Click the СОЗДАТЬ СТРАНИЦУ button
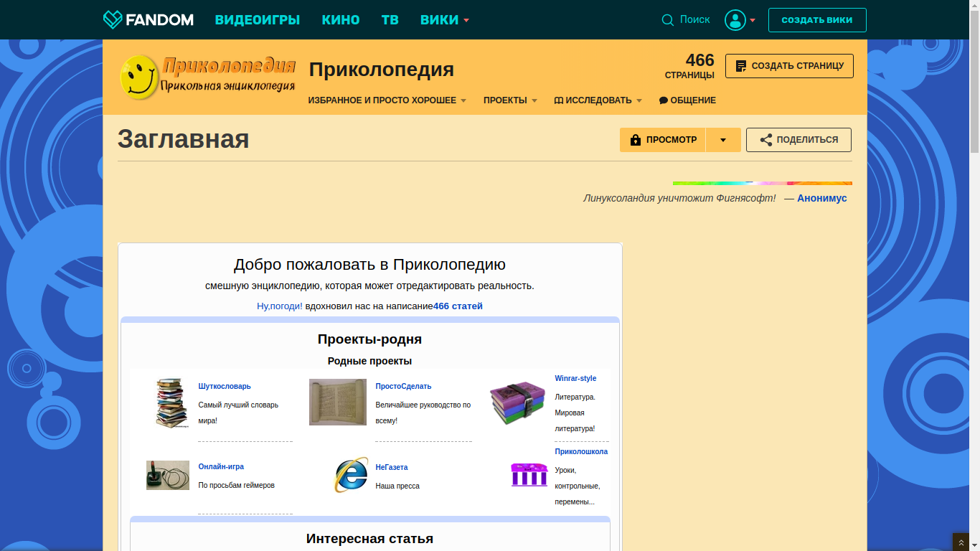The width and height of the screenshot is (980, 551). [789, 66]
